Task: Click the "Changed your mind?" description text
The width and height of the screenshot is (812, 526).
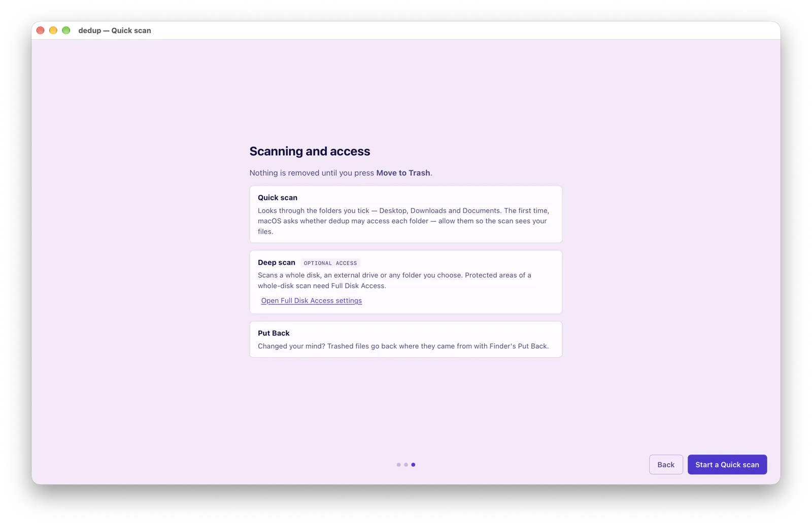Action: 403,346
